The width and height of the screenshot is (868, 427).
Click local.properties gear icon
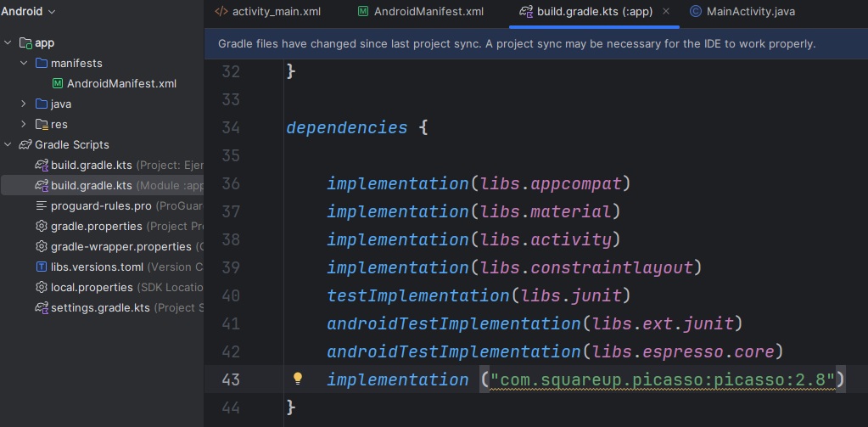pyautogui.click(x=42, y=288)
